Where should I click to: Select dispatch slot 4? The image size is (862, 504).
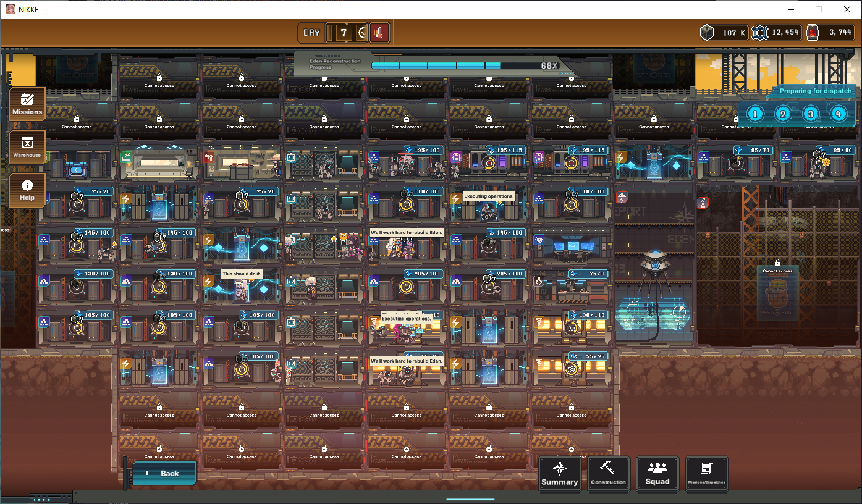click(x=838, y=114)
